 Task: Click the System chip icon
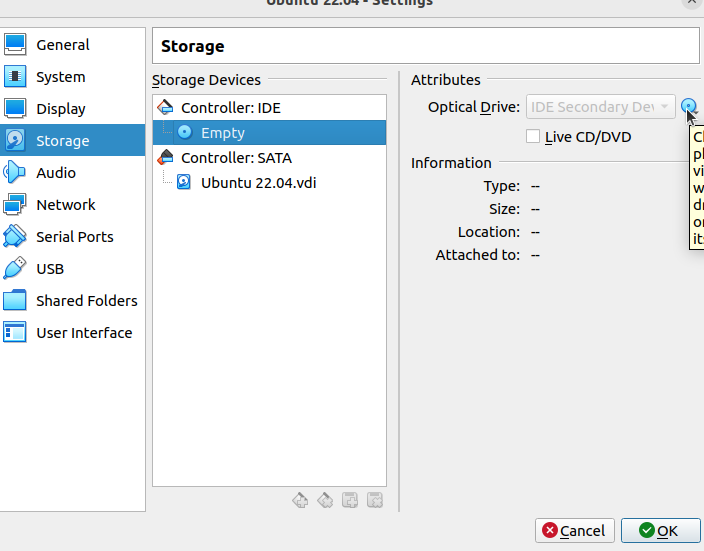tap(15, 76)
